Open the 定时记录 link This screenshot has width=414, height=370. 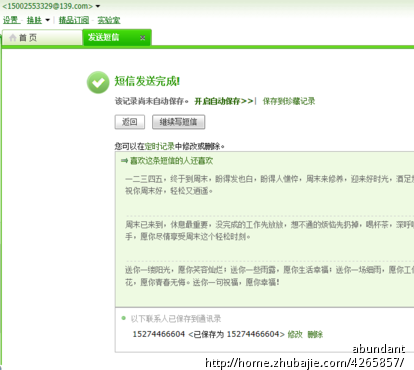coord(159,146)
